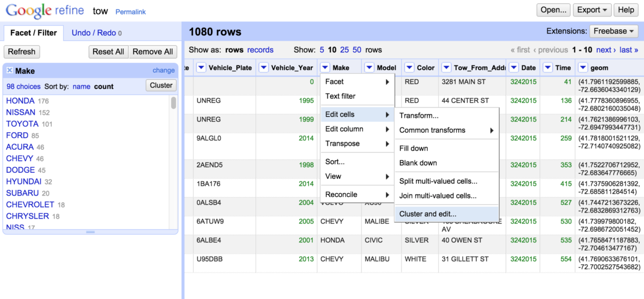Open the Model column dropdown arrow
The image size is (644, 299).
[x=369, y=68]
